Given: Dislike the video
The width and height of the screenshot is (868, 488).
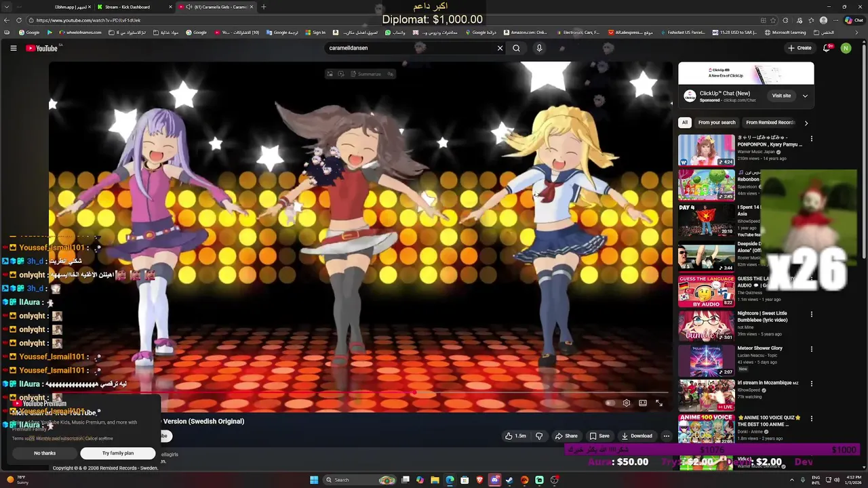Looking at the screenshot, I should click(x=539, y=436).
